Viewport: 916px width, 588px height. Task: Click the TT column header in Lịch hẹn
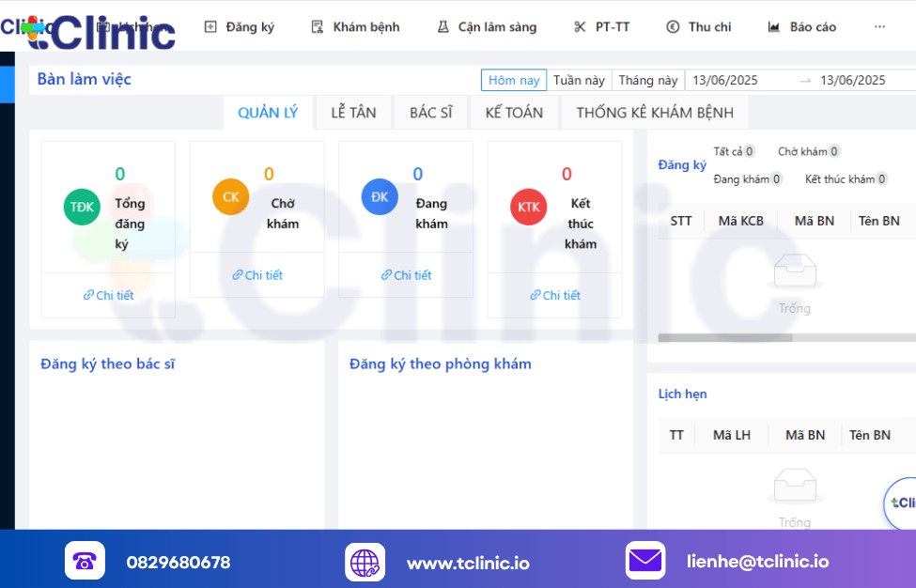[x=676, y=435]
